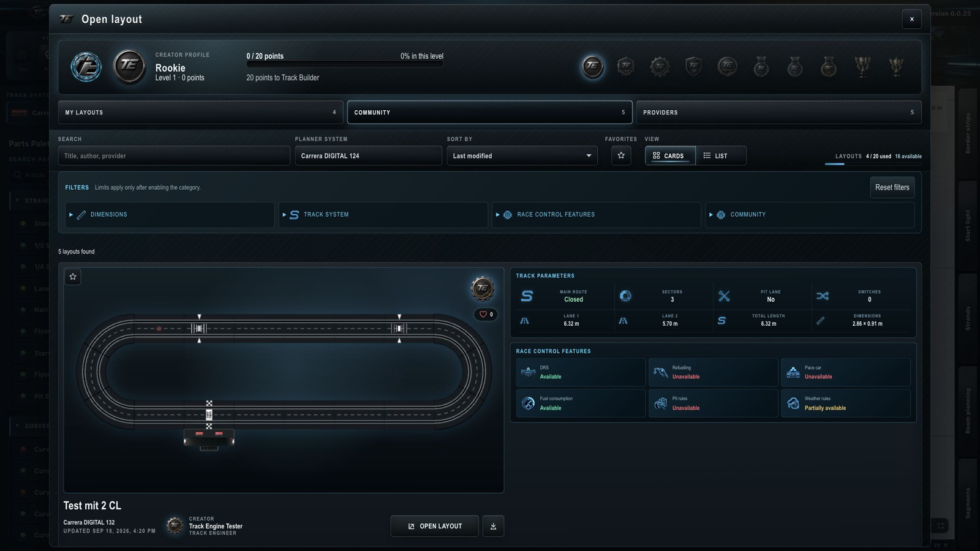980x551 pixels.
Task: Click the DRS feature icon
Action: [528, 372]
